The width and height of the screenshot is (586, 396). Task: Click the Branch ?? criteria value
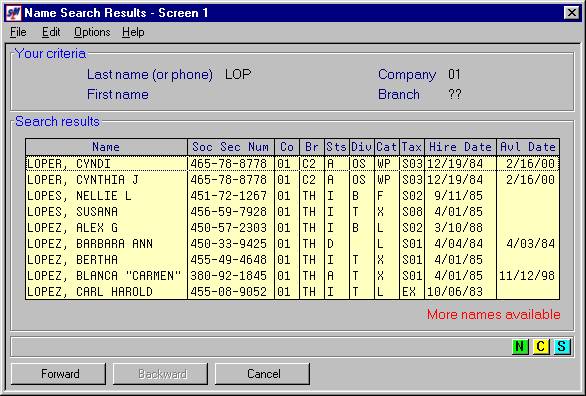point(455,94)
